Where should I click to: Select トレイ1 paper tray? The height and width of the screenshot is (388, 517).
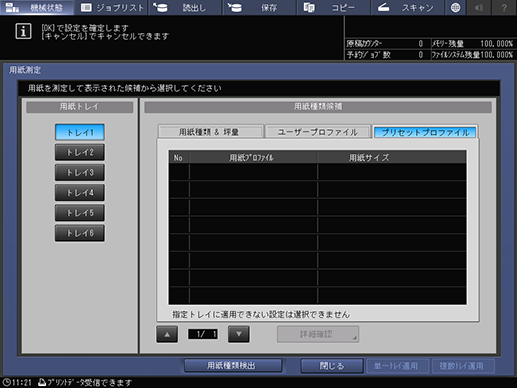(80, 132)
